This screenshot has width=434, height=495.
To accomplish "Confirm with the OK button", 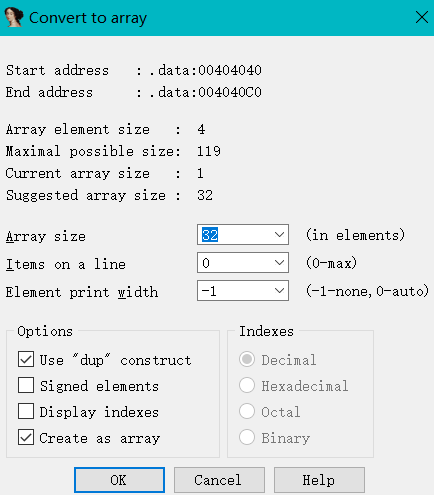I will click(x=119, y=480).
